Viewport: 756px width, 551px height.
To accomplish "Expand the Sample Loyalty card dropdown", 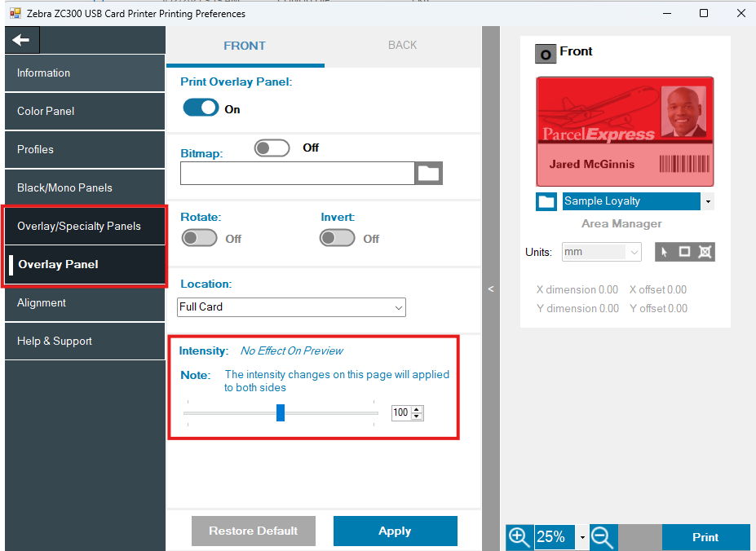I will (x=708, y=201).
